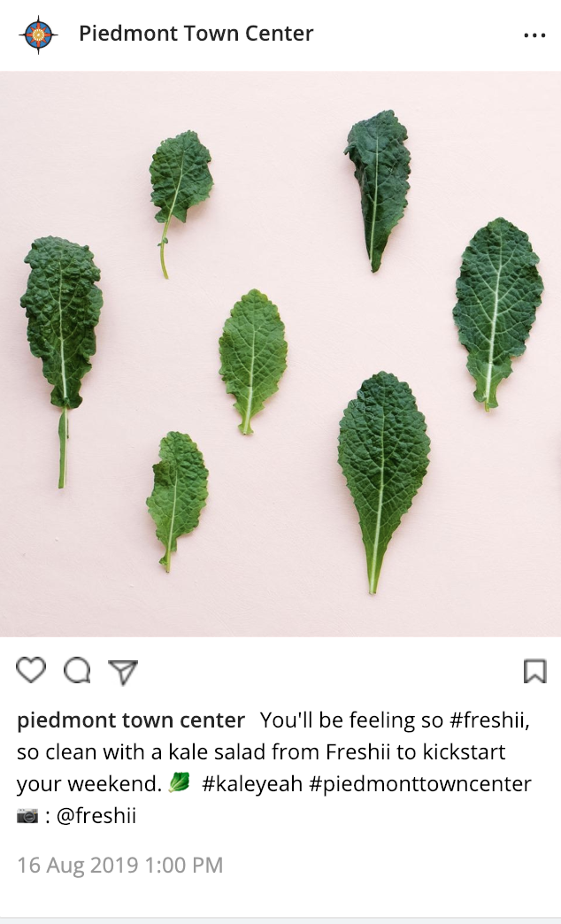
Task: Open the @freshii mention
Action: coord(96,815)
